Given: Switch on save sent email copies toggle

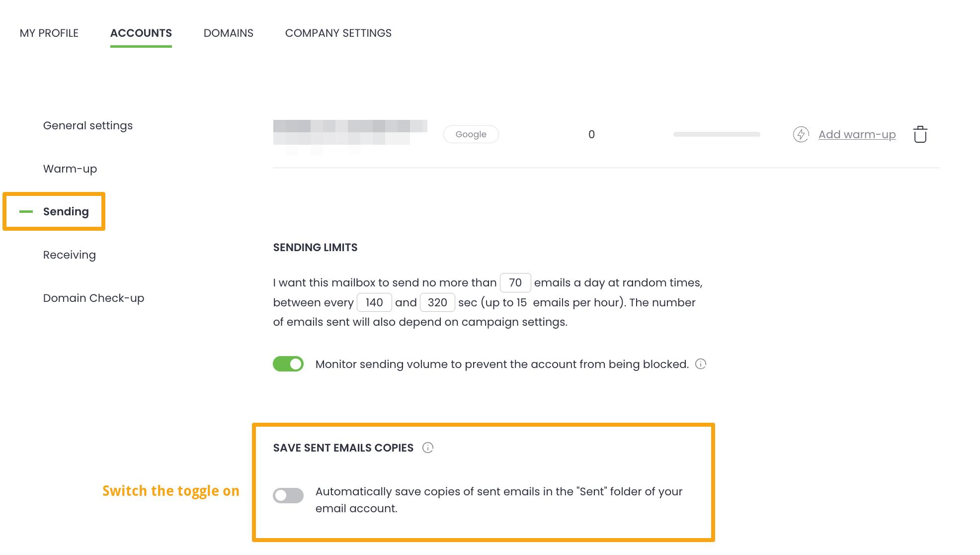Looking at the screenshot, I should tap(288, 495).
